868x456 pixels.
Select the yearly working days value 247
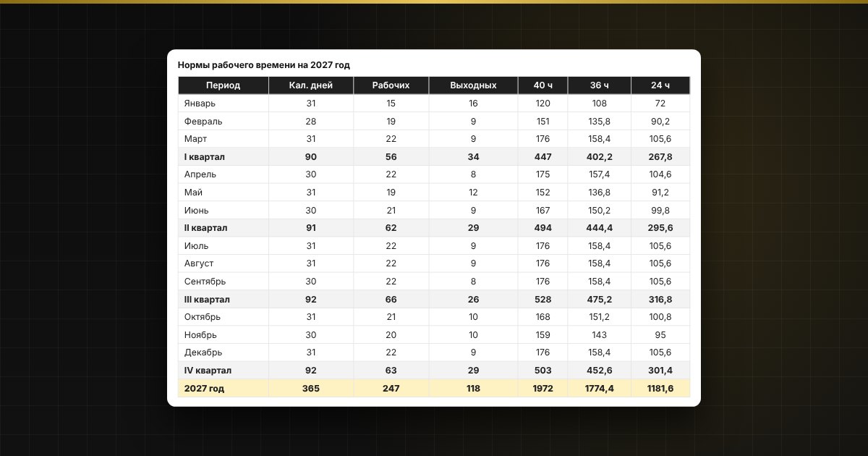pyautogui.click(x=391, y=389)
